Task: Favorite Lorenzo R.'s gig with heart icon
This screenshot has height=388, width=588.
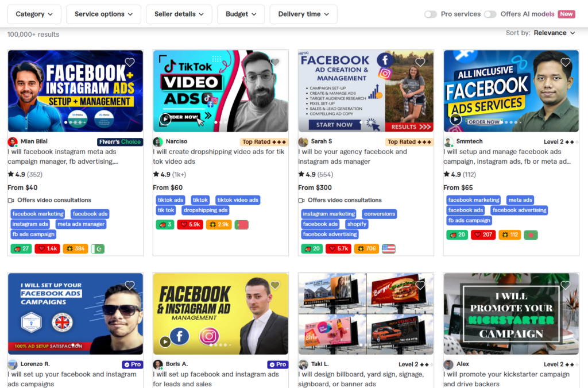Action: point(130,285)
